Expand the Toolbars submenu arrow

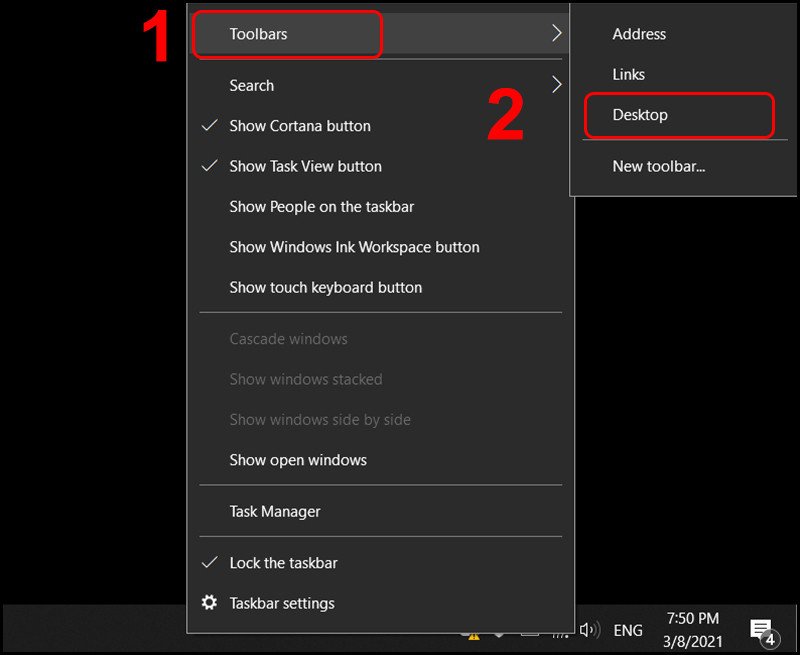pyautogui.click(x=557, y=33)
